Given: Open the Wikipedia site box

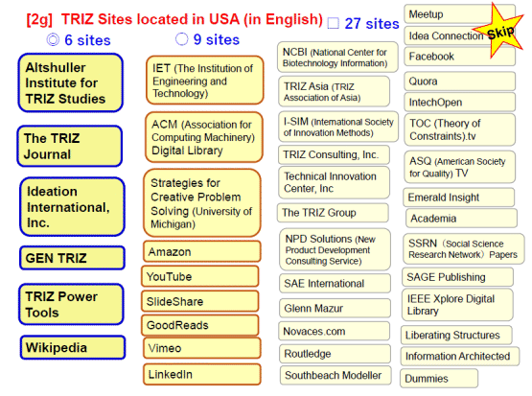Looking at the screenshot, I should 73,347.
